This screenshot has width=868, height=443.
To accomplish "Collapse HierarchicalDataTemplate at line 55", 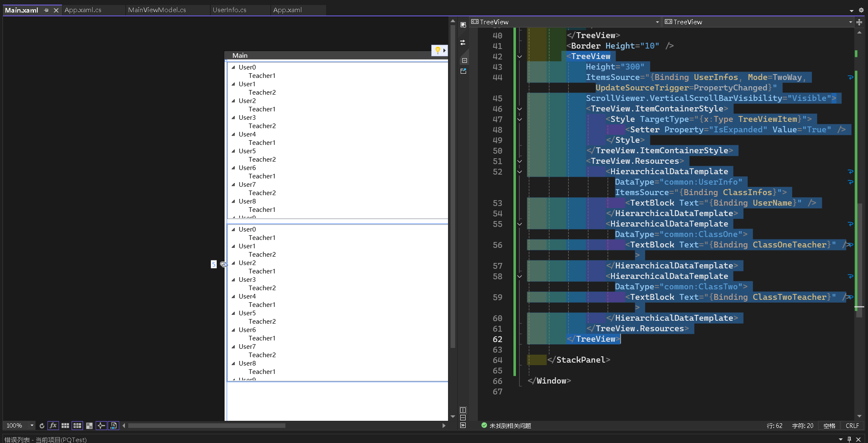I will 520,224.
